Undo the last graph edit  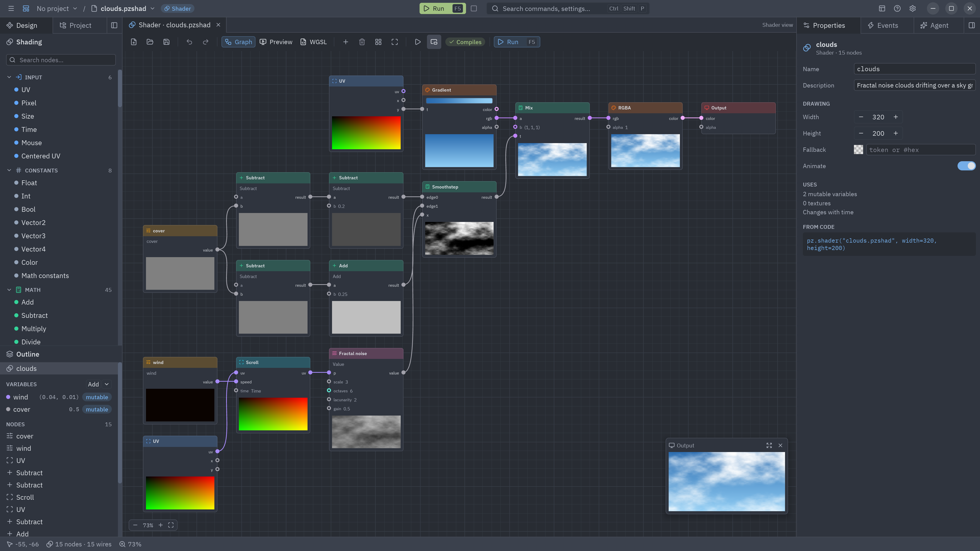point(189,42)
